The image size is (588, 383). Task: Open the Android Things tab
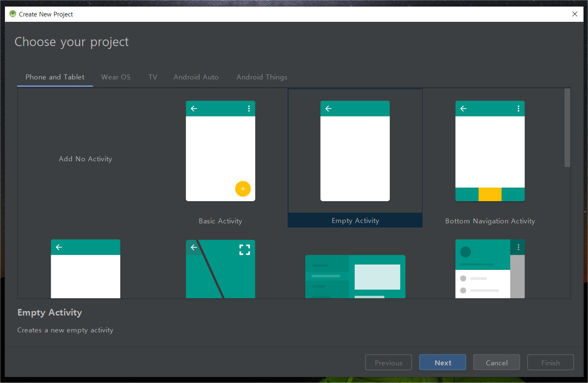(262, 77)
